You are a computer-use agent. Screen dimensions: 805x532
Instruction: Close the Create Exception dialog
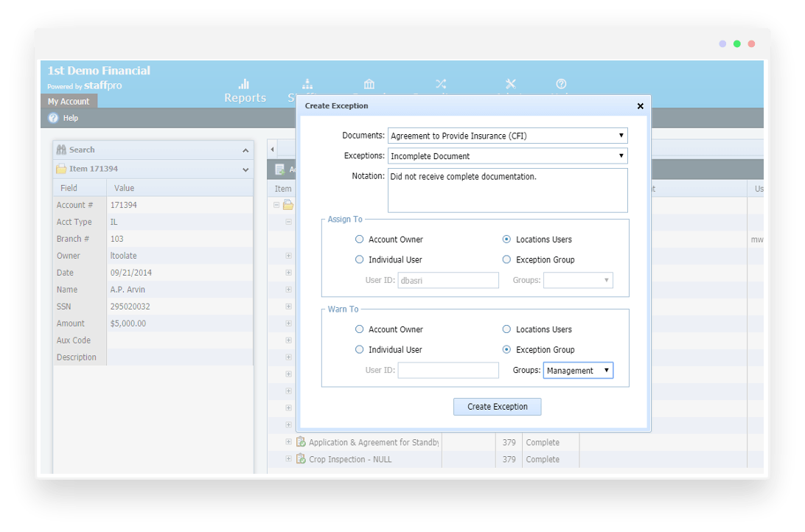(x=640, y=106)
